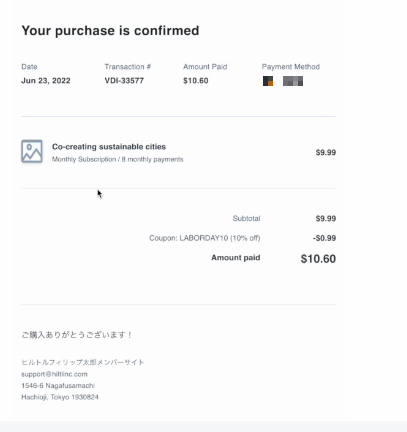
Task: Click the Hachioji, Tokyo 1930824 line
Action: coord(60,397)
